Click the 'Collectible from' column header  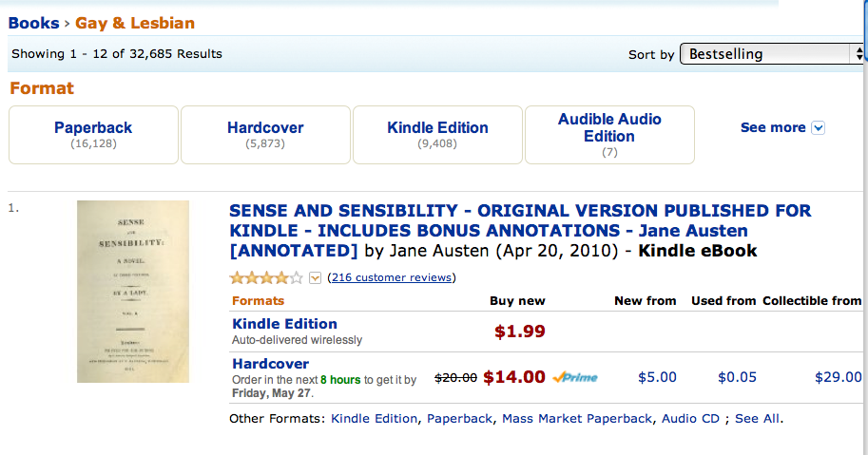click(812, 301)
